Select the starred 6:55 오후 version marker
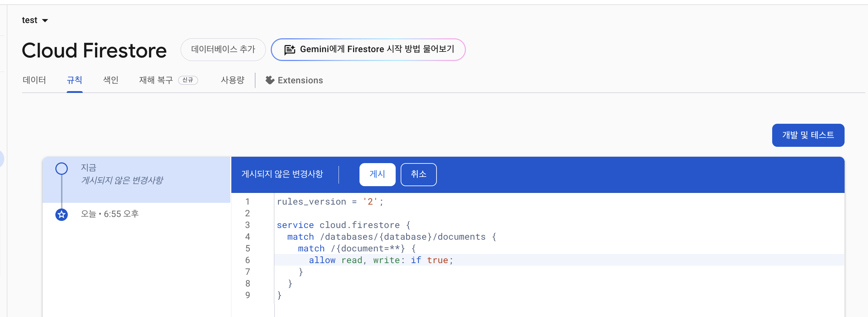Screen dimensions: 868x317 click(62, 215)
